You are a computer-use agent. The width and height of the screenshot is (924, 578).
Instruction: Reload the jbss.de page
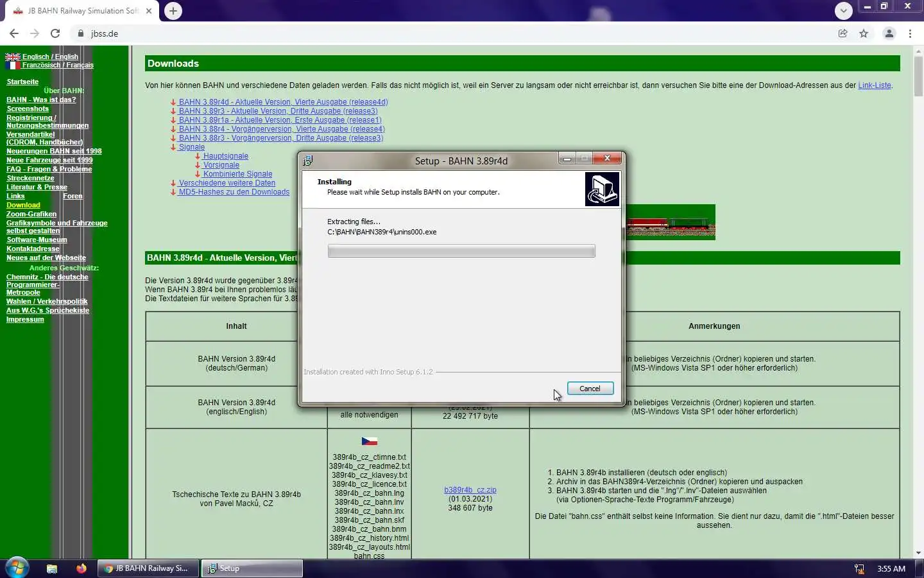coord(55,33)
